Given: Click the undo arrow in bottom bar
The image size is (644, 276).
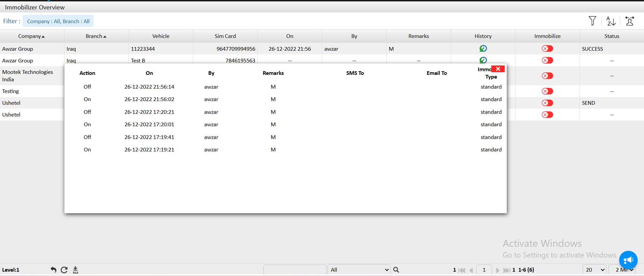Looking at the screenshot, I should [53, 270].
